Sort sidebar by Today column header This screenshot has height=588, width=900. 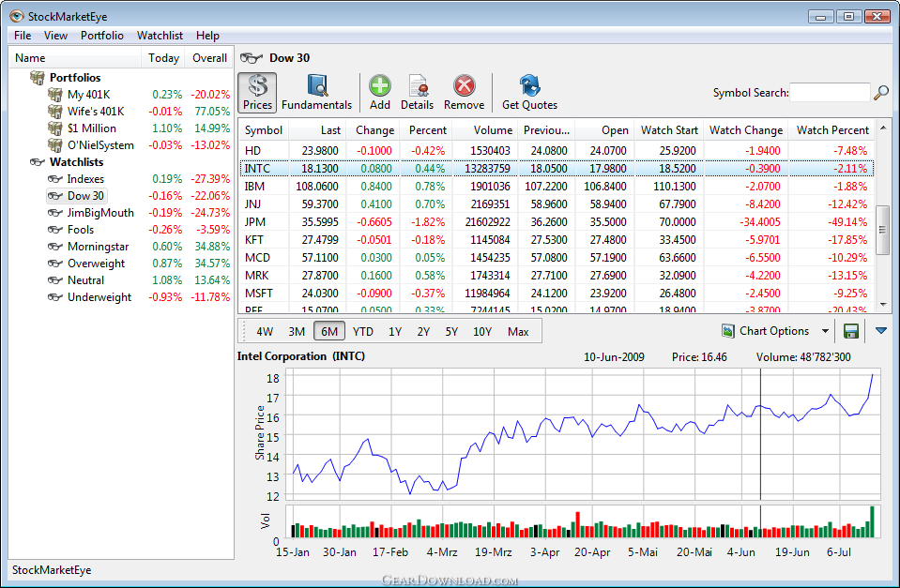tap(163, 58)
